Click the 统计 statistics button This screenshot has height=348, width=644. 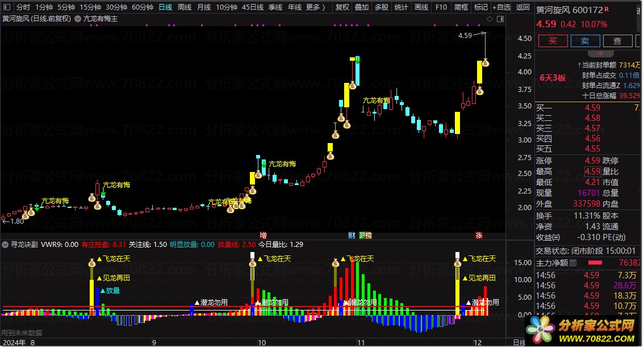(x=401, y=7)
